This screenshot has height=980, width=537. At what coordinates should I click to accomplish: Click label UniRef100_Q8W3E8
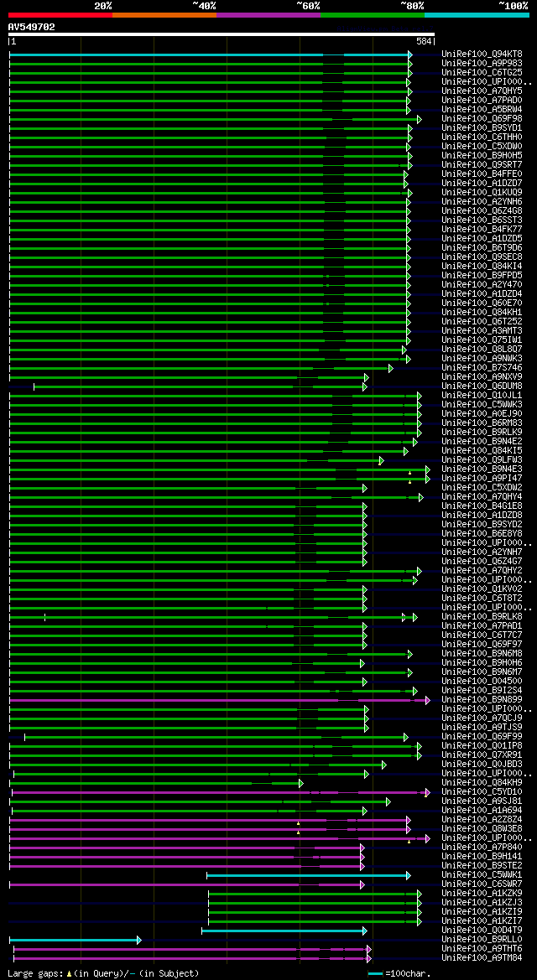[x=482, y=829]
